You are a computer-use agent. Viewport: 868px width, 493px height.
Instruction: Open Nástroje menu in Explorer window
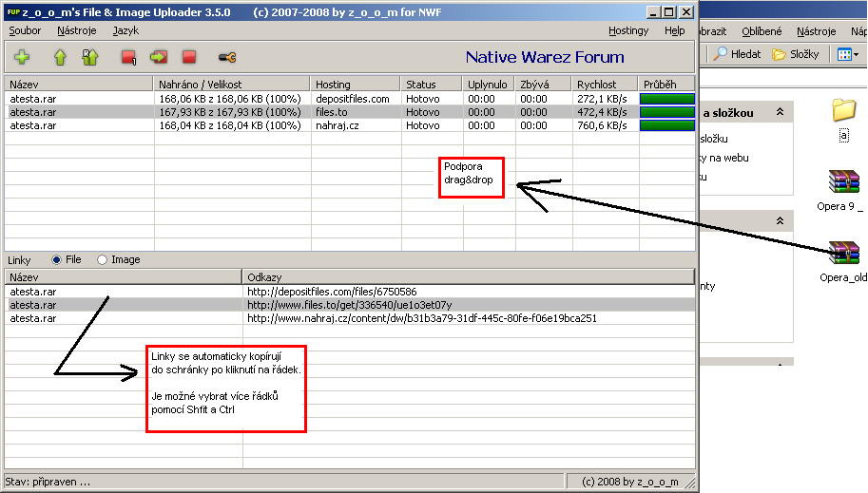point(817,31)
